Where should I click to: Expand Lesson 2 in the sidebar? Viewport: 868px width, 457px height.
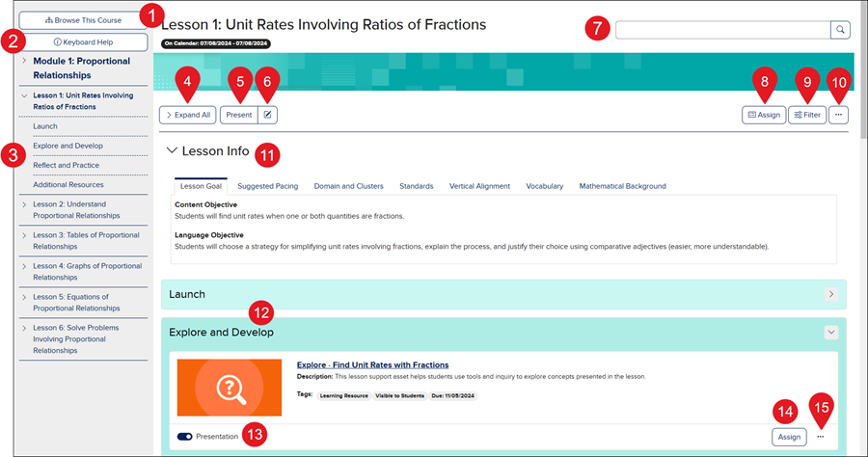(x=24, y=204)
